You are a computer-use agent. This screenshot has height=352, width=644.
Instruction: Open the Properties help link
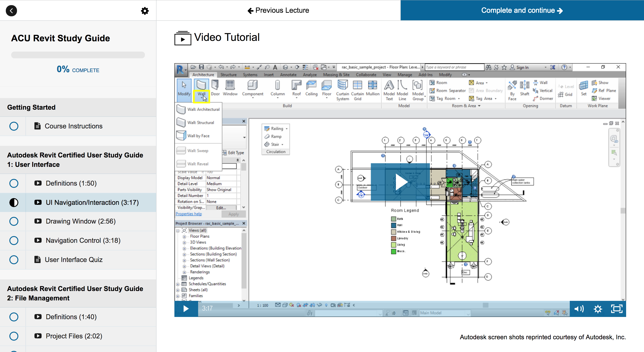(x=189, y=214)
